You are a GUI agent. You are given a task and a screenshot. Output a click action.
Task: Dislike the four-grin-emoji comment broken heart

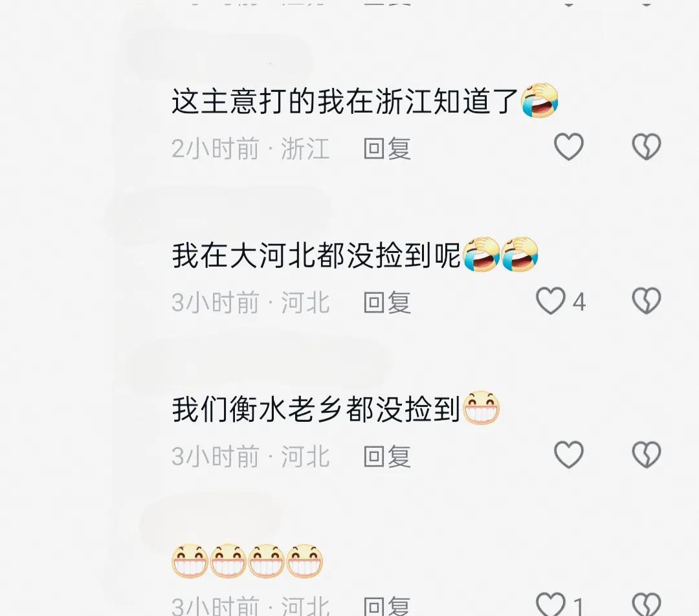[647, 604]
